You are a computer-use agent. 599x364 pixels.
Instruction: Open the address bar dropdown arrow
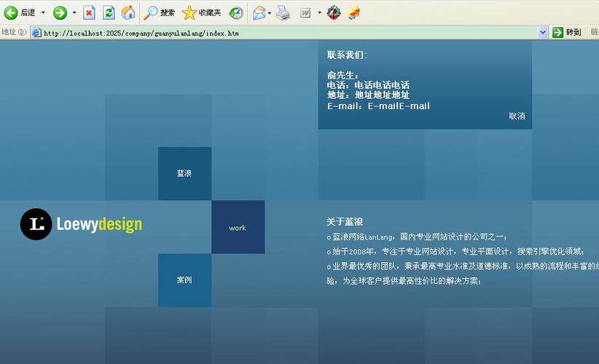click(x=543, y=33)
